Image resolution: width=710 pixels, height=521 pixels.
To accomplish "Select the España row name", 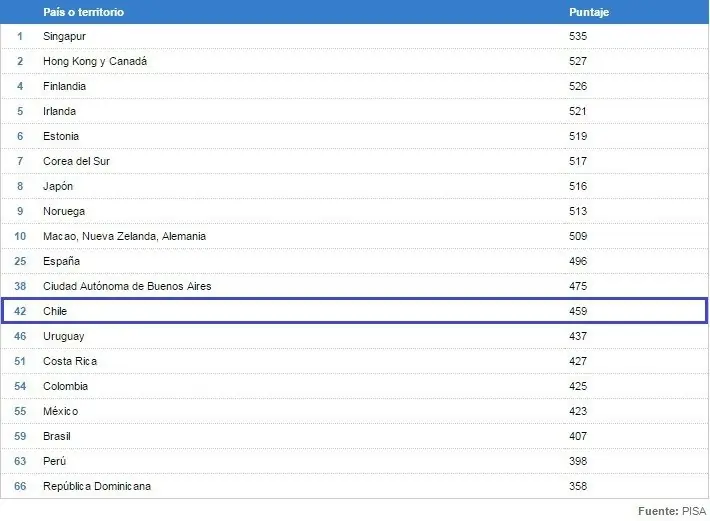I will 61,261.
